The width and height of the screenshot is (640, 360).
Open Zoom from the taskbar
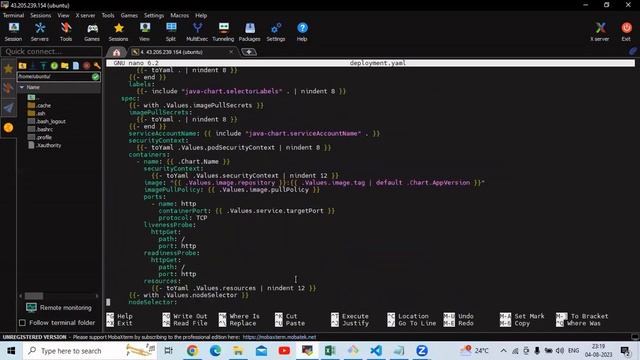[422, 351]
